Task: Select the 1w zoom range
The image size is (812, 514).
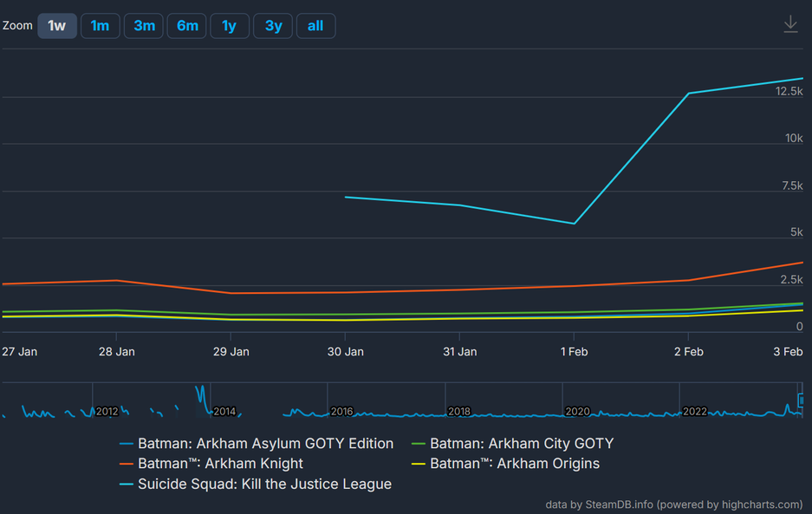Action: 57,26
